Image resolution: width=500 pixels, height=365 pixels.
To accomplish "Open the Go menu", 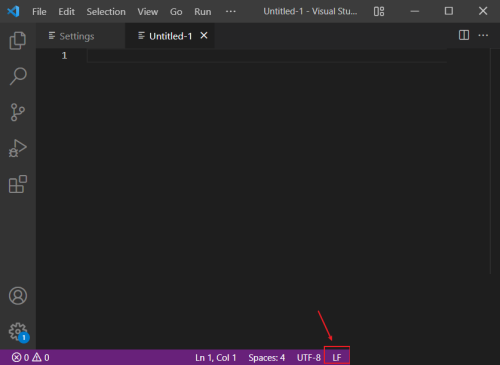I will (176, 12).
